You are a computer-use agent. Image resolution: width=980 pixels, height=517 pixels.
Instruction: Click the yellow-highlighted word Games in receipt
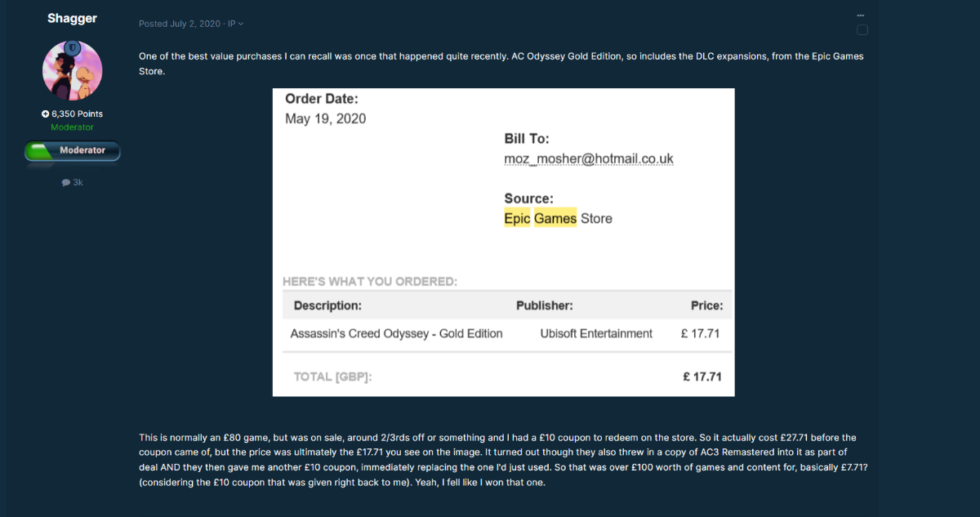pyautogui.click(x=555, y=218)
